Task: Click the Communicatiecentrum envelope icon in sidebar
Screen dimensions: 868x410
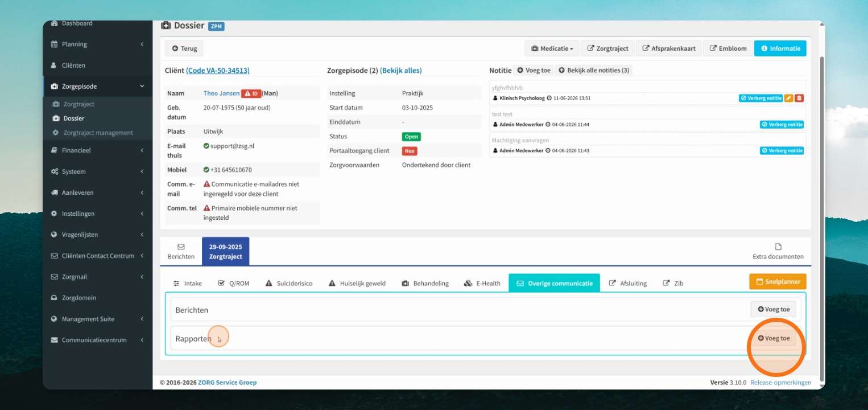Action: coord(54,340)
